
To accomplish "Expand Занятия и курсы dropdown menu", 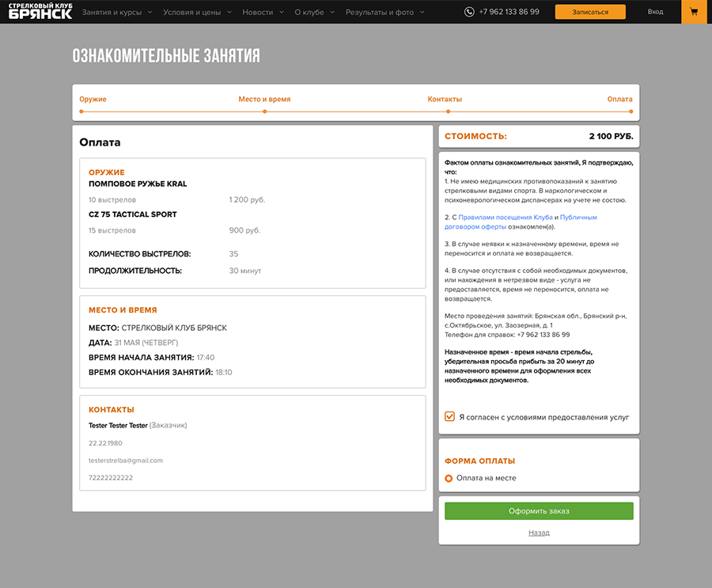I will pos(117,13).
